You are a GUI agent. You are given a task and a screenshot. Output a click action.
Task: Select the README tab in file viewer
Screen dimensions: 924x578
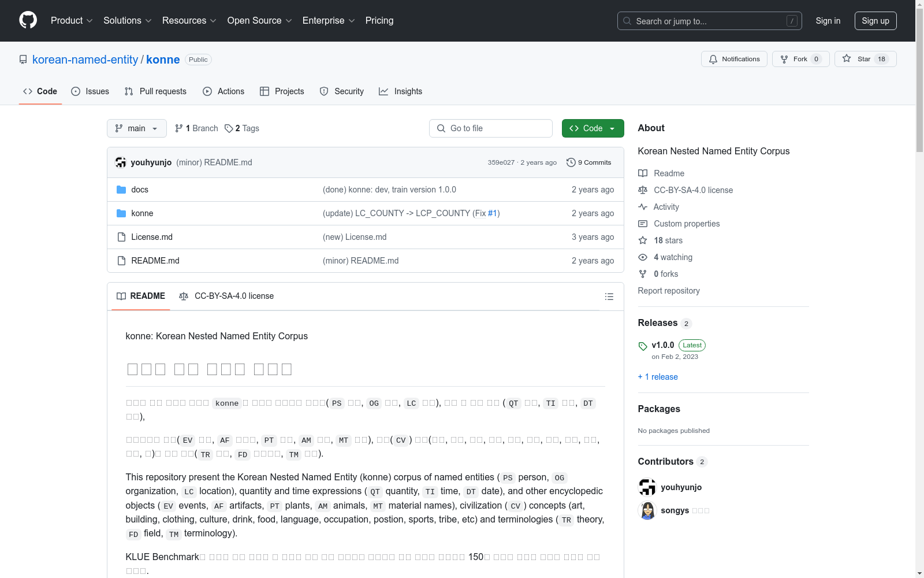(141, 296)
